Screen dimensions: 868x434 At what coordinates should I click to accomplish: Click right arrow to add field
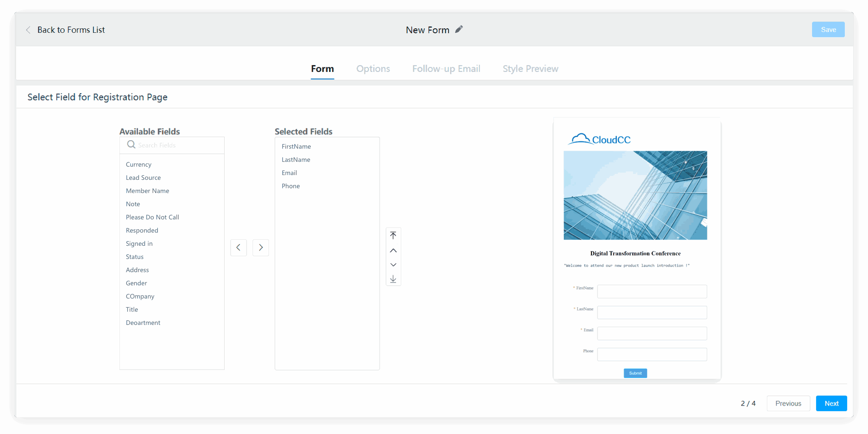(x=261, y=248)
